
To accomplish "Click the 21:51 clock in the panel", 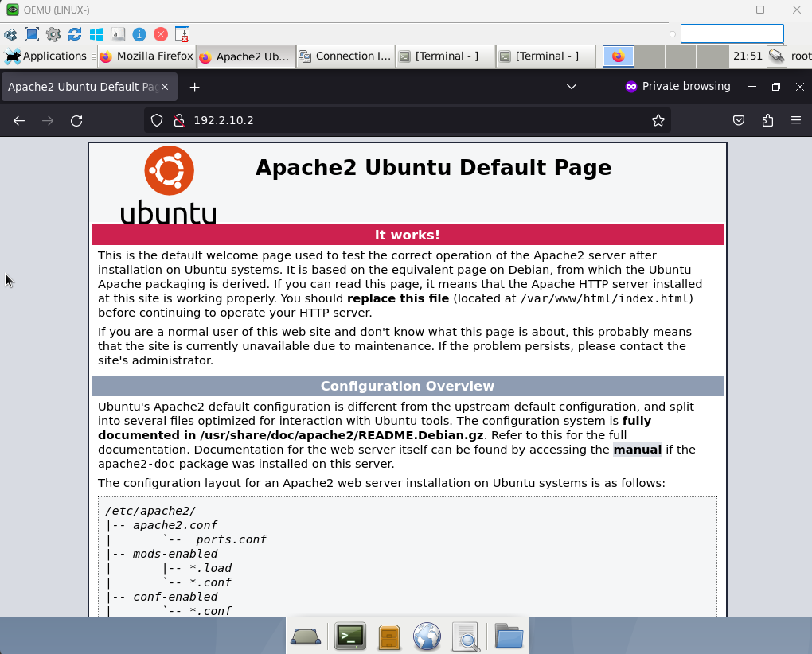I will (x=748, y=56).
